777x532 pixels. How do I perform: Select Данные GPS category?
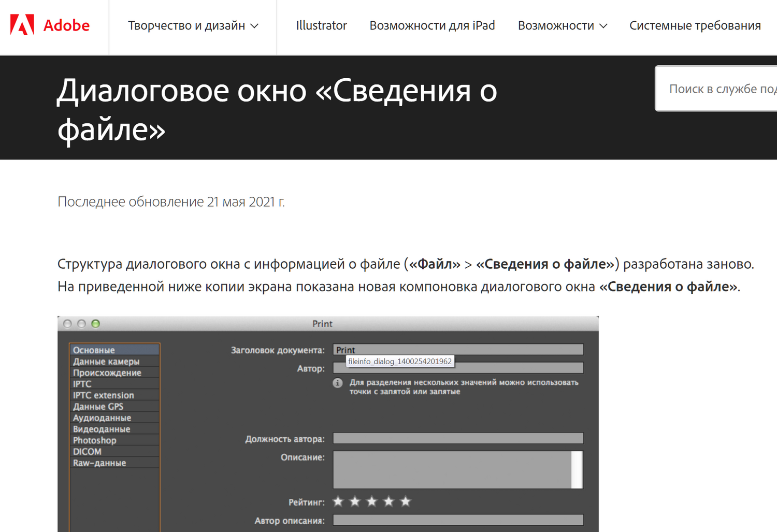coord(114,407)
